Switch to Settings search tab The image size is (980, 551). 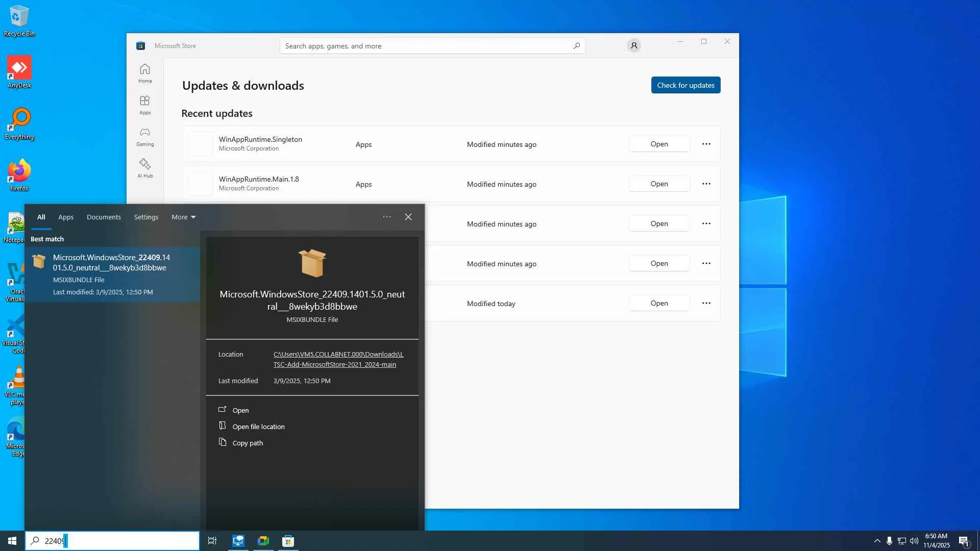tap(146, 217)
